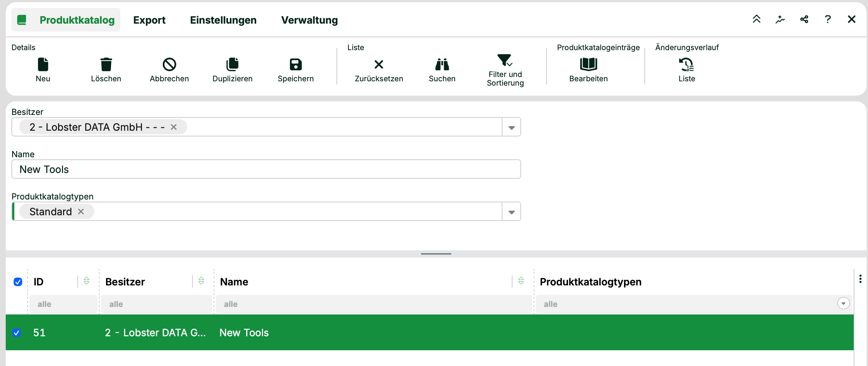Expand the Produktkatalogtypen dropdown
Image resolution: width=868 pixels, height=366 pixels.
point(511,212)
